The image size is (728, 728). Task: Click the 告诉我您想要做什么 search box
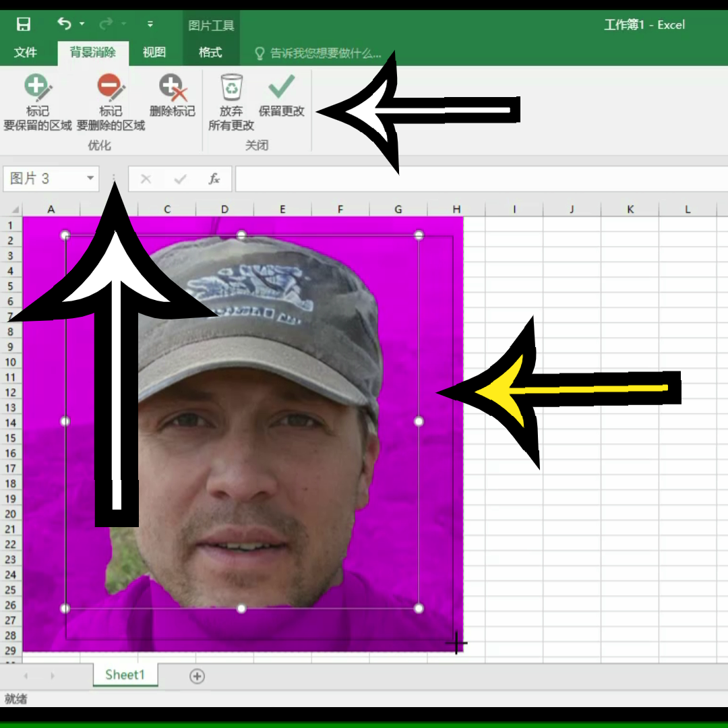click(318, 53)
